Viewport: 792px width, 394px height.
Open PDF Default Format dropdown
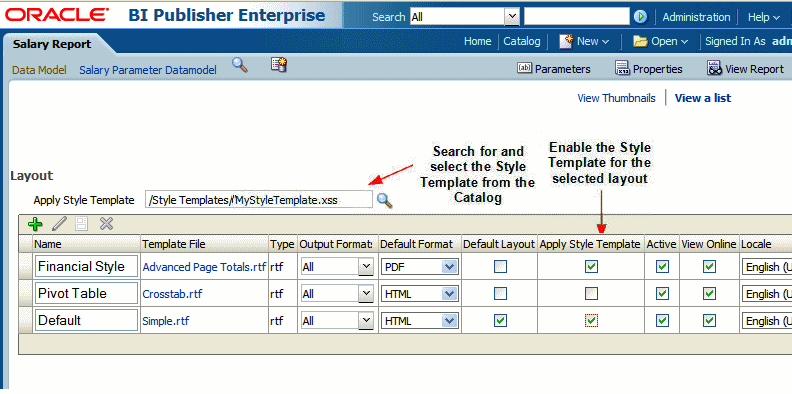pos(449,267)
